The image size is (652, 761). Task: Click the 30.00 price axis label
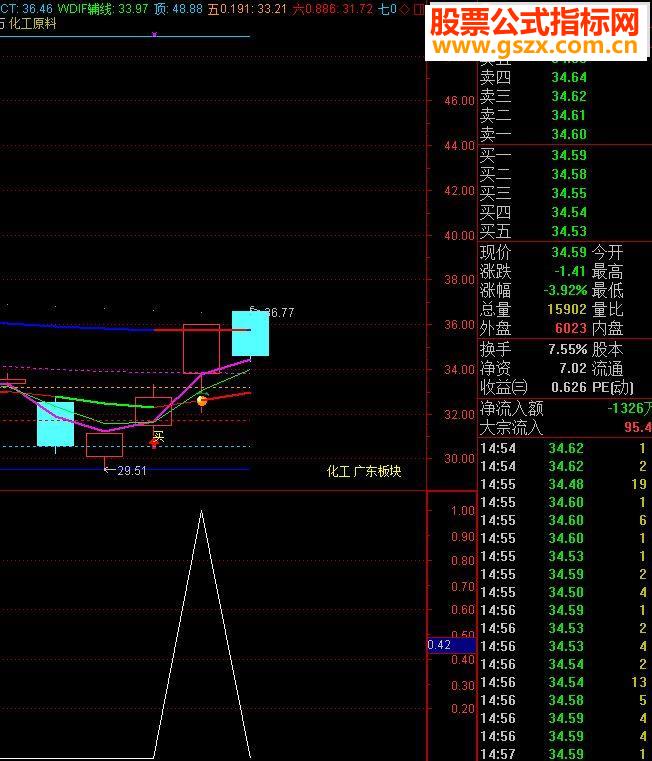[459, 459]
